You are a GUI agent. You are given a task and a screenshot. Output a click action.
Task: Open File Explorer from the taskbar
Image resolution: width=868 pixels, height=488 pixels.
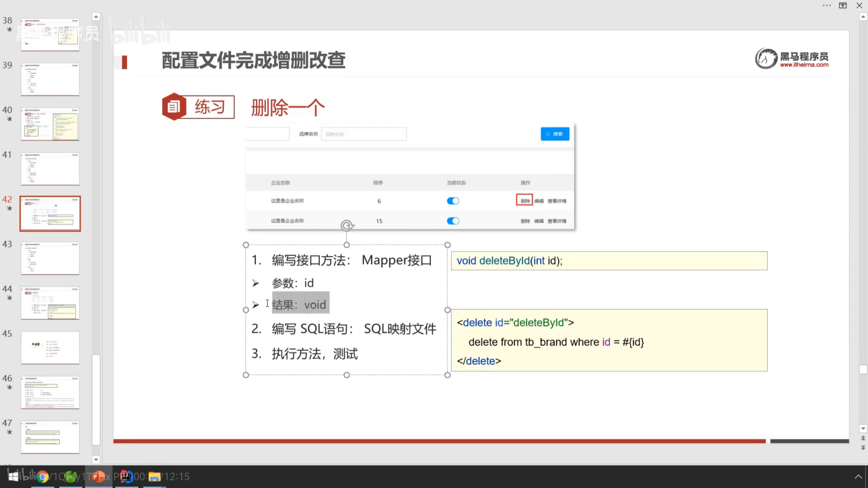pyautogui.click(x=154, y=477)
